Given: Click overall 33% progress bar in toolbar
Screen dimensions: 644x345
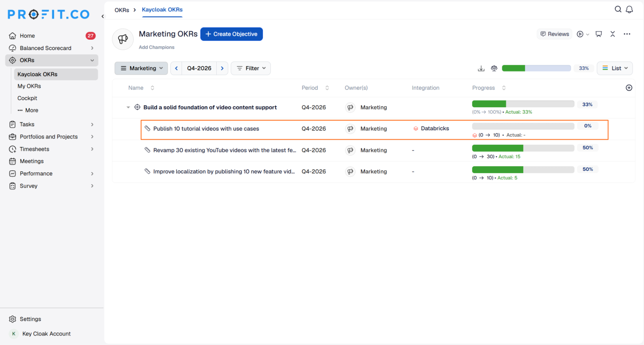Looking at the screenshot, I should click(x=536, y=68).
